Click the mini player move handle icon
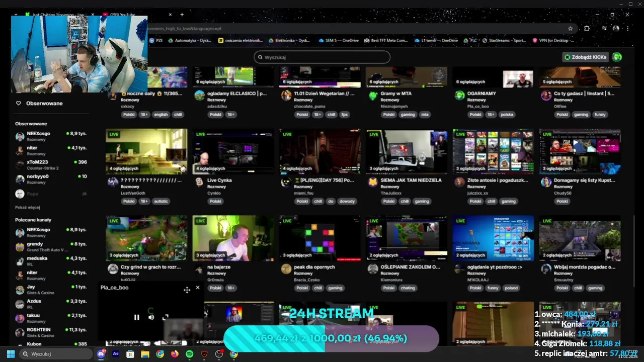644x362 pixels. [x=187, y=290]
